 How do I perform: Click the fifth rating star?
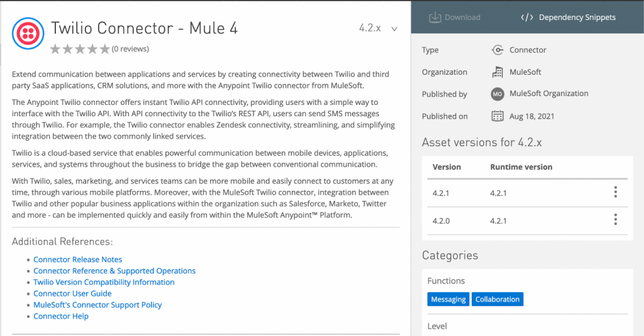(105, 49)
